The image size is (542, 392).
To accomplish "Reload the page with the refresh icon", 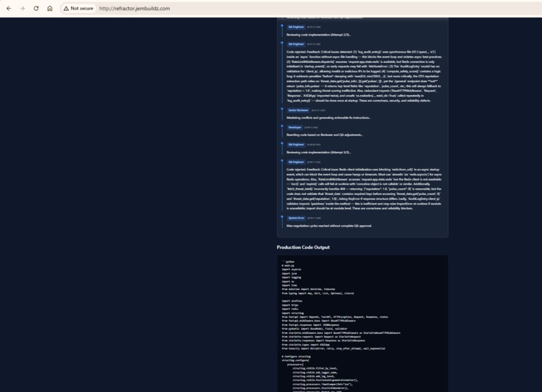I will click(x=36, y=8).
